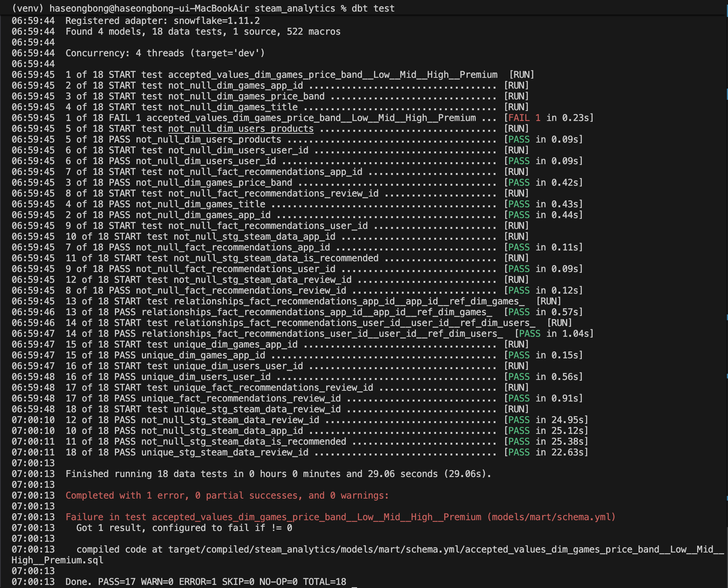Image resolution: width=728 pixels, height=588 pixels.
Task: Click the "dbt test" command in the prompt
Action: pos(373,8)
